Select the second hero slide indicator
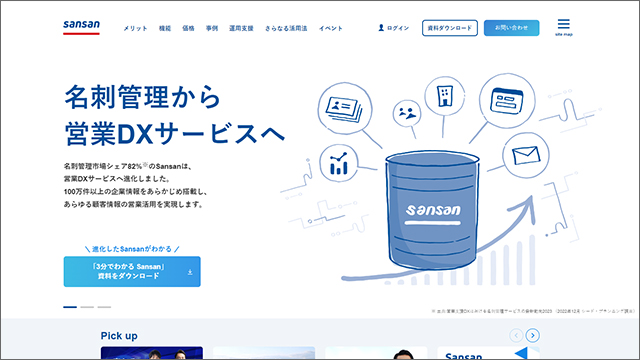 pyautogui.click(x=87, y=307)
